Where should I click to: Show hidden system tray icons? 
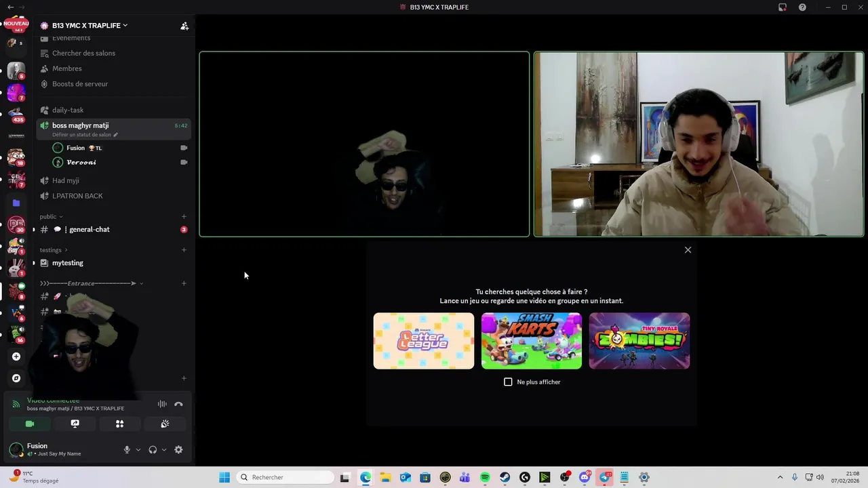point(780,477)
